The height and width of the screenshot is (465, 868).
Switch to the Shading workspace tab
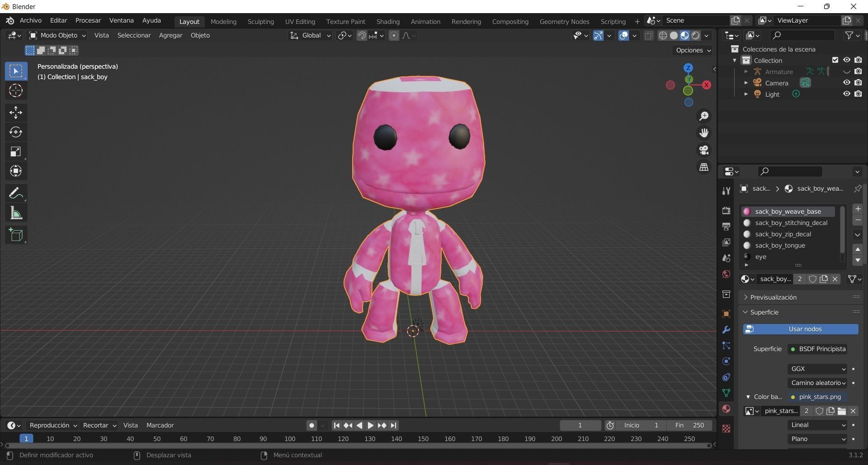pos(388,22)
